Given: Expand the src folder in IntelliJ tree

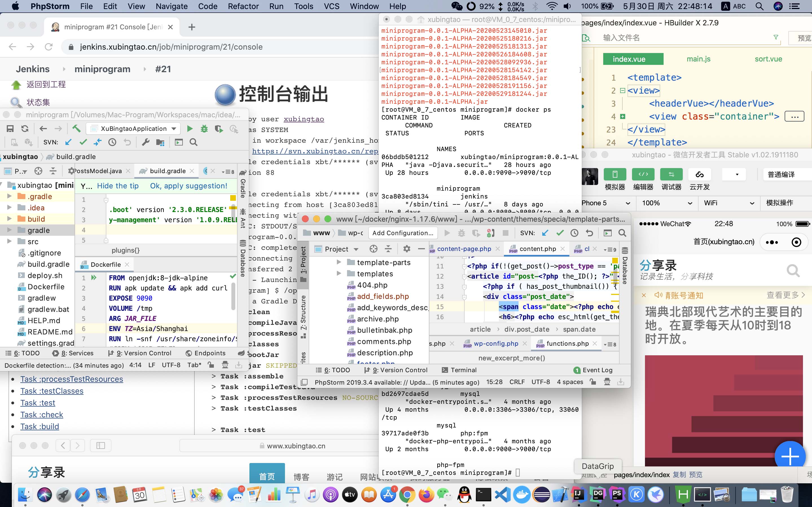Looking at the screenshot, I should tap(9, 241).
